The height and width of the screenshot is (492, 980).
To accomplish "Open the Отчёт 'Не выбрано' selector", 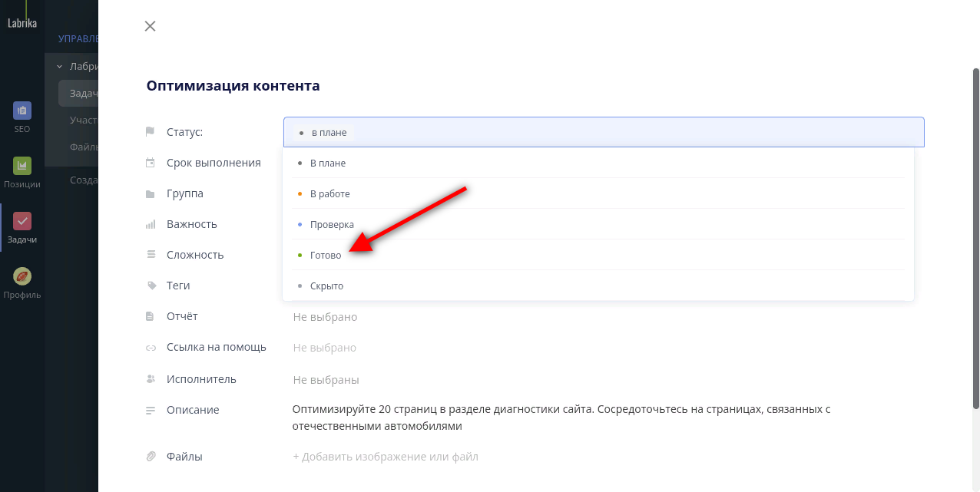I will (325, 317).
